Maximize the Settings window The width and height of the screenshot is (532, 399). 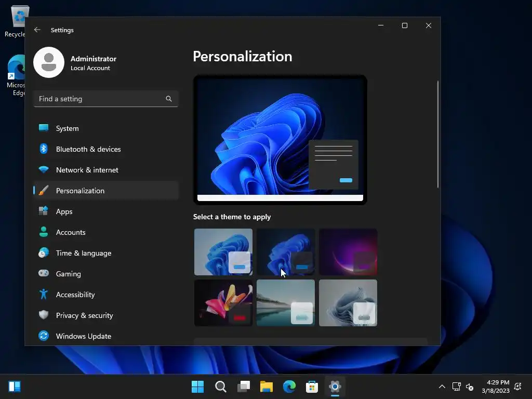[404, 25]
